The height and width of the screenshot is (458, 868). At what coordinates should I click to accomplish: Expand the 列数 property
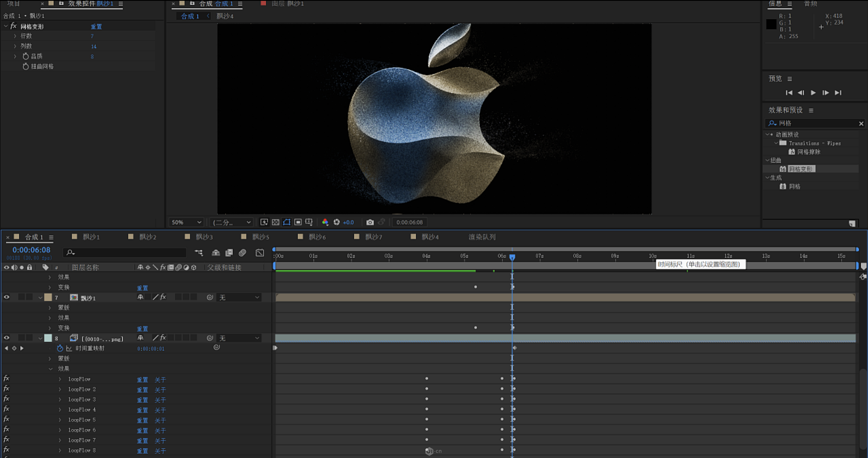coord(15,46)
